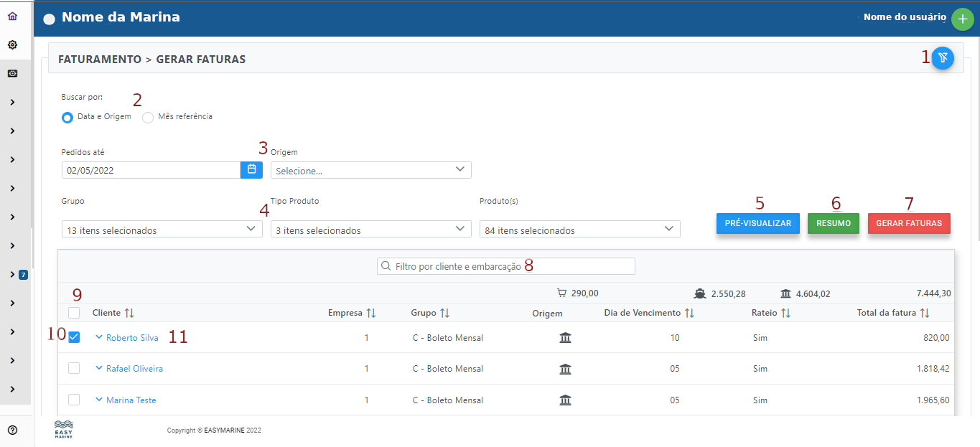Check the select-all header checkbox
The width and height of the screenshot is (980, 447).
[74, 313]
